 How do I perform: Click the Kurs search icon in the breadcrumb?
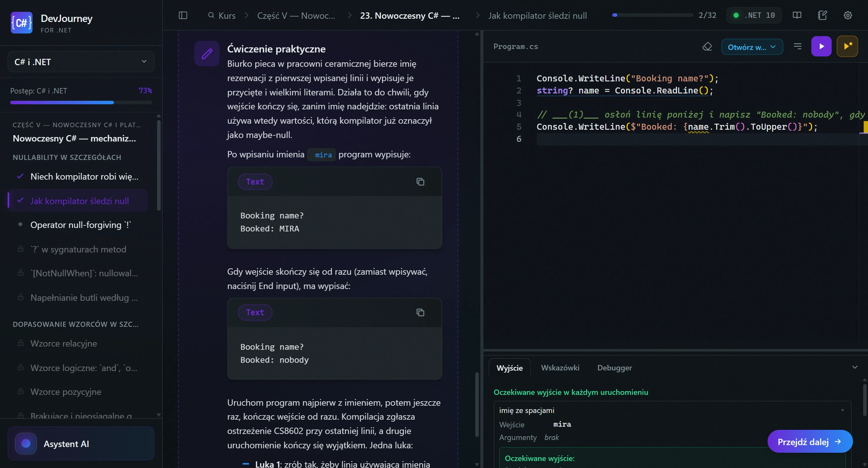211,16
